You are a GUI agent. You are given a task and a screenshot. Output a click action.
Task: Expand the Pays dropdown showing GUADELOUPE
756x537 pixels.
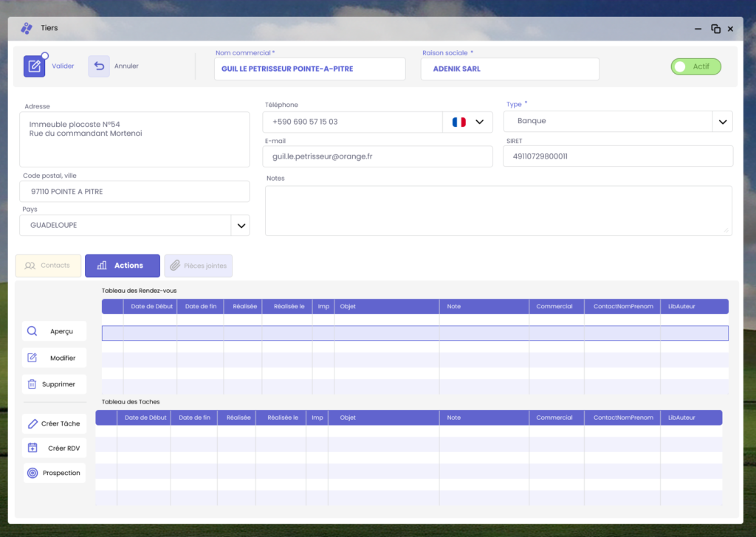[240, 226]
